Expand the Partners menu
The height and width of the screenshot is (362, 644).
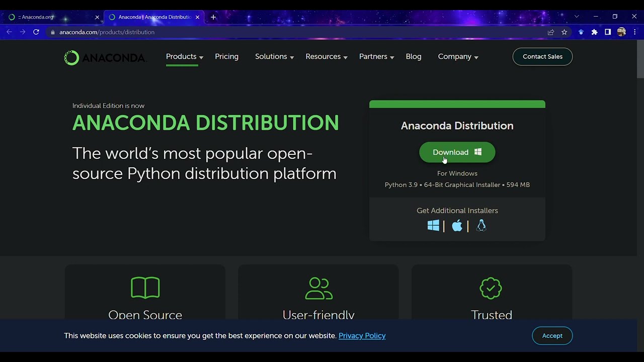(x=377, y=57)
